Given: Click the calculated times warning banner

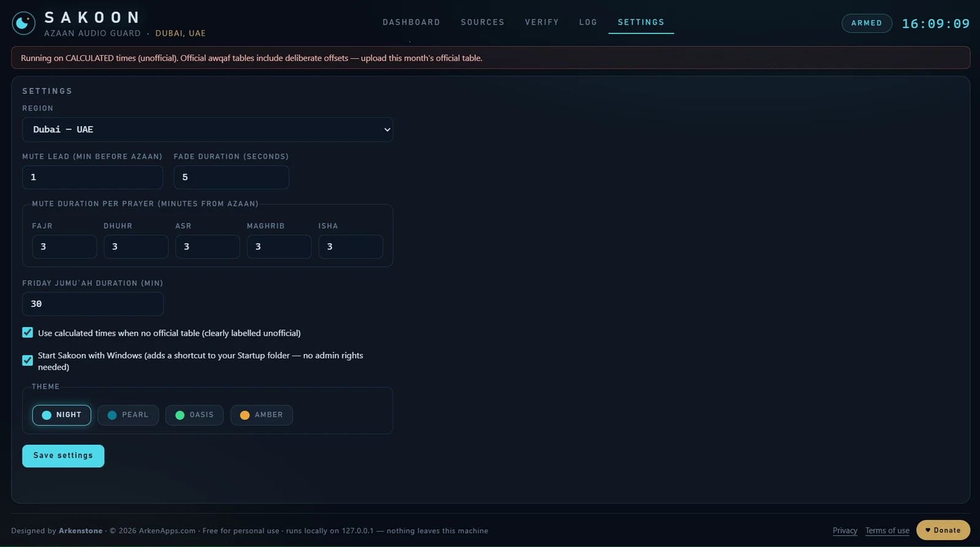Looking at the screenshot, I should point(491,58).
